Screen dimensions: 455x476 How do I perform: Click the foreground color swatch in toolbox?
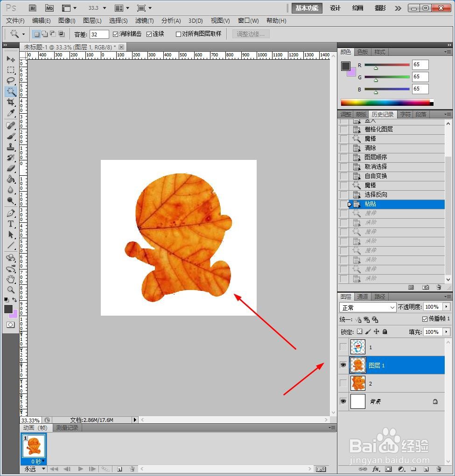click(x=8, y=309)
